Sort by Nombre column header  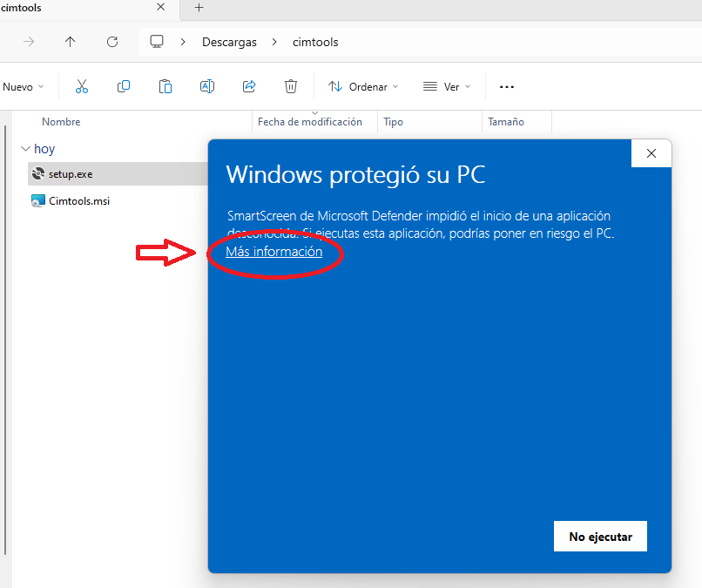[61, 122]
